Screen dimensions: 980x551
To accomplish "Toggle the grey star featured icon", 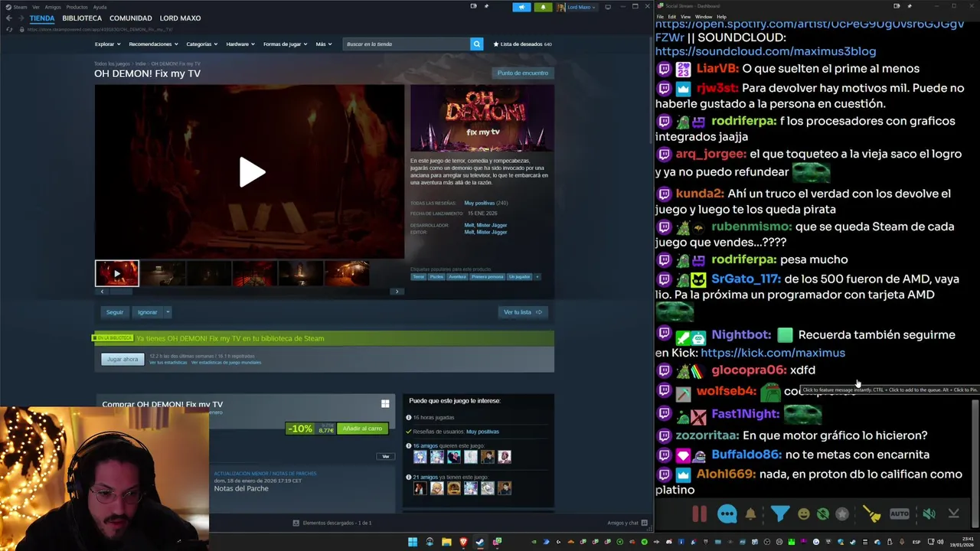I will point(842,514).
